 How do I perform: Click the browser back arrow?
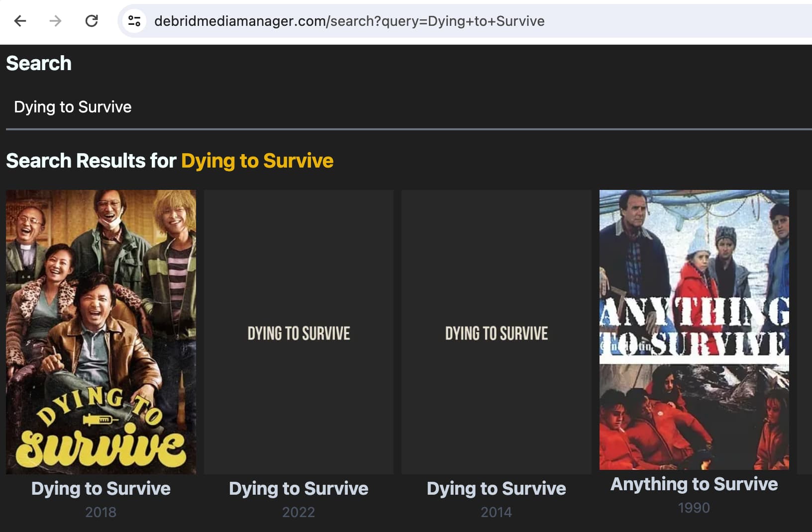pyautogui.click(x=20, y=21)
